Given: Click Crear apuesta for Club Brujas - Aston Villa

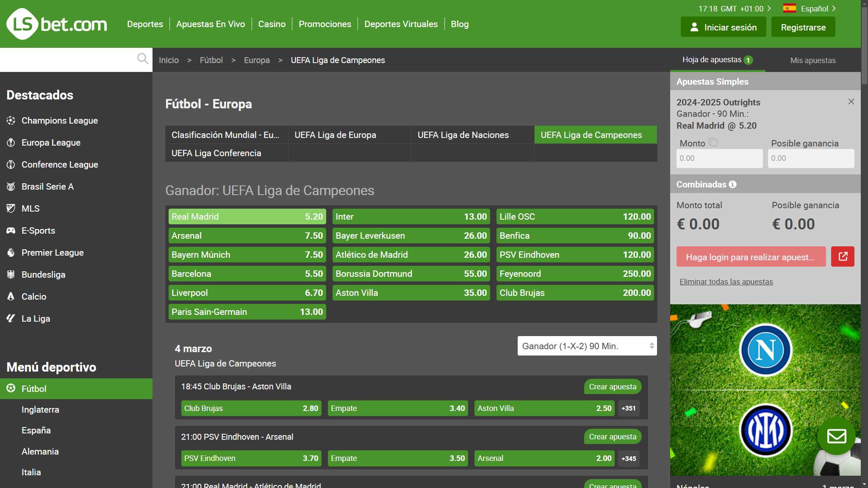Looking at the screenshot, I should click(x=613, y=386).
